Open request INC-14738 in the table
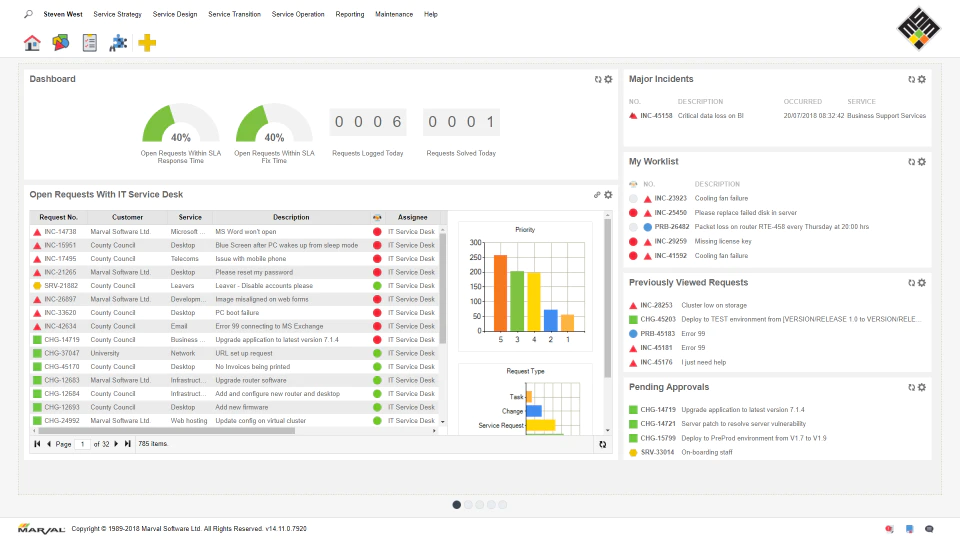 tap(60, 232)
